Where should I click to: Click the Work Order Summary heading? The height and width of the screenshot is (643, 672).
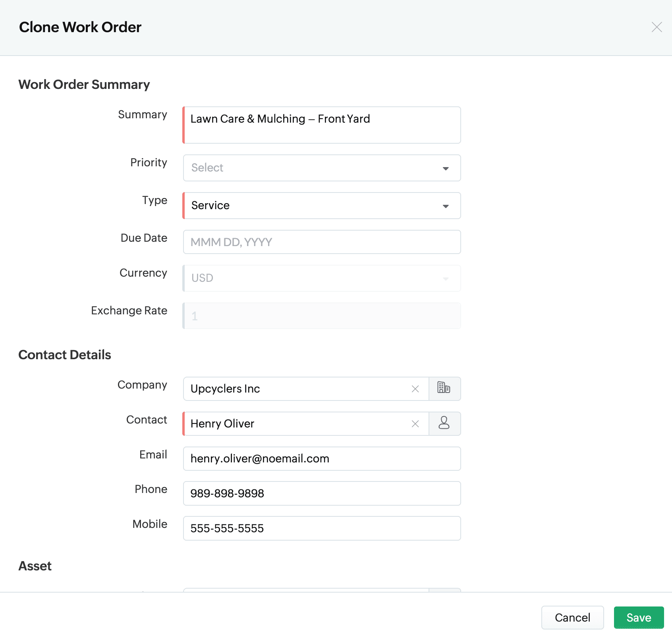click(84, 85)
